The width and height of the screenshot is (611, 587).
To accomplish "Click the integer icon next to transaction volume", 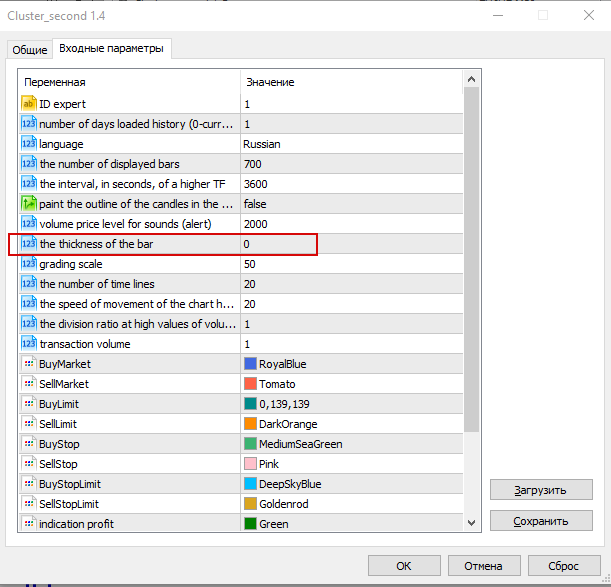I will 28,344.
